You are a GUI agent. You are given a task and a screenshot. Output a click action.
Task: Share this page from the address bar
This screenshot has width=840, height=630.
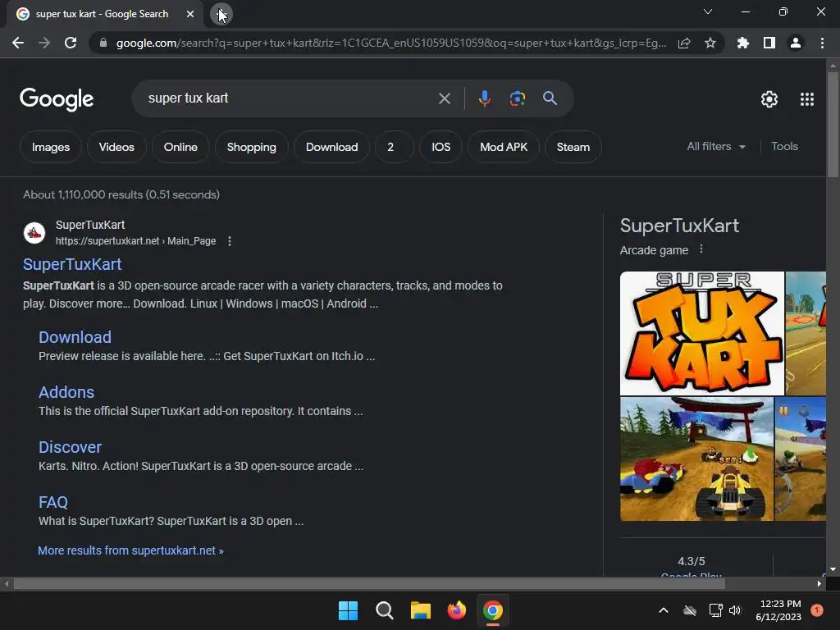tap(684, 43)
